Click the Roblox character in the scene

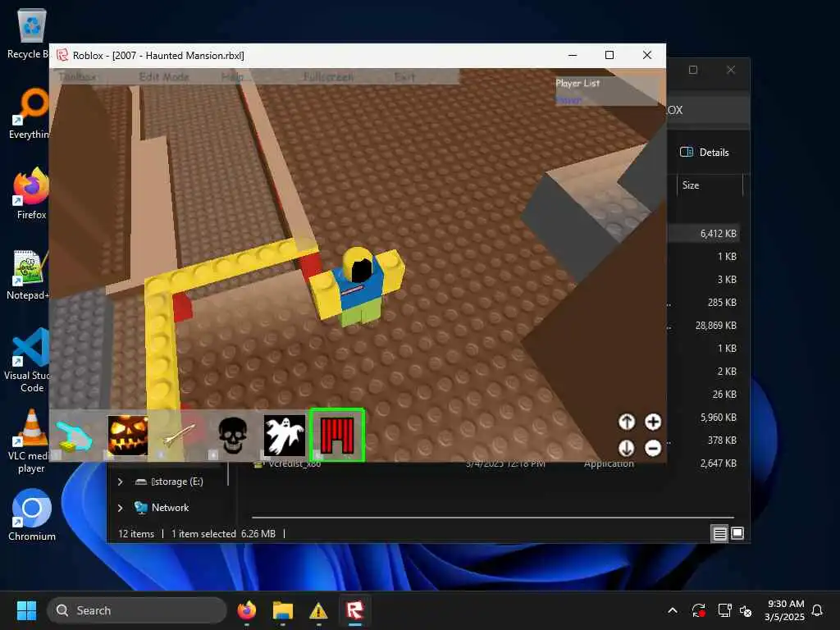(358, 286)
